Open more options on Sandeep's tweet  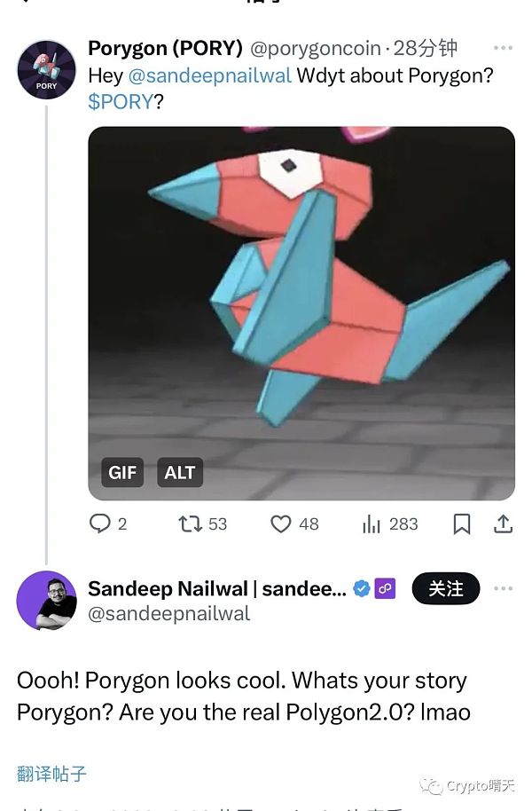coord(503,588)
